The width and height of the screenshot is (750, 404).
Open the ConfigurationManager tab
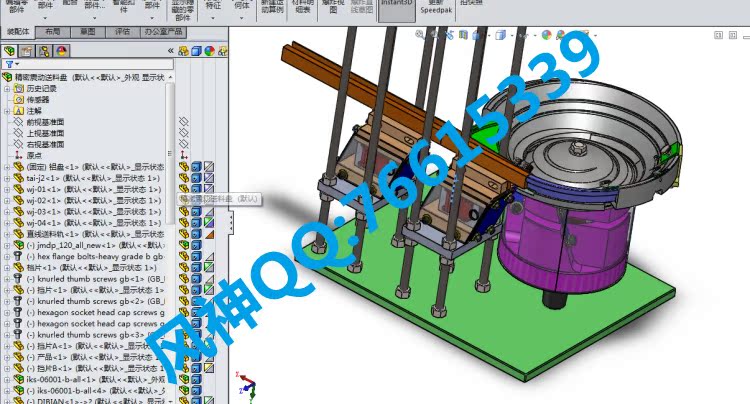coord(44,51)
